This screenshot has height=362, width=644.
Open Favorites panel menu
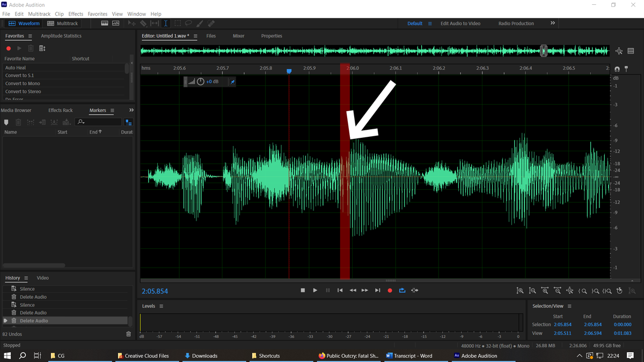pyautogui.click(x=30, y=36)
